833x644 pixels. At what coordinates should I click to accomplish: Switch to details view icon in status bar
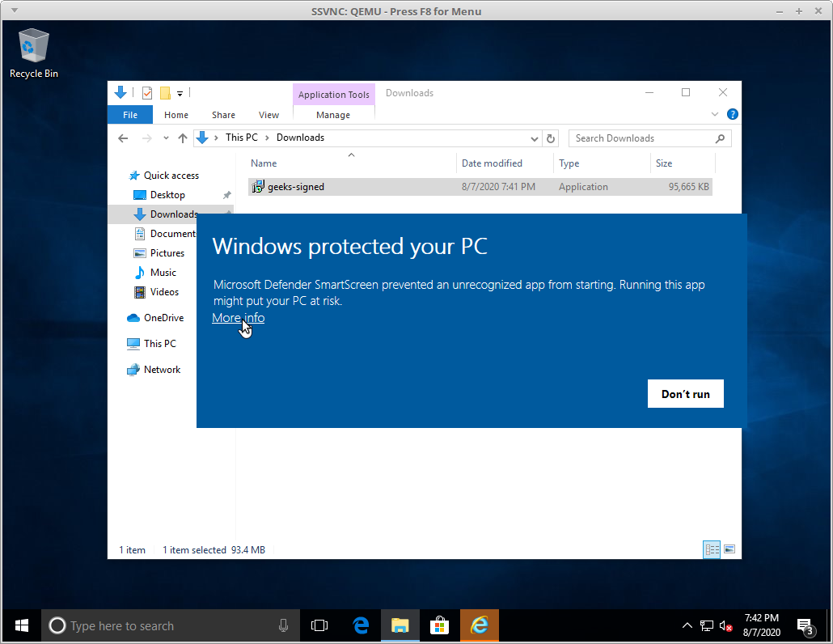(x=712, y=549)
